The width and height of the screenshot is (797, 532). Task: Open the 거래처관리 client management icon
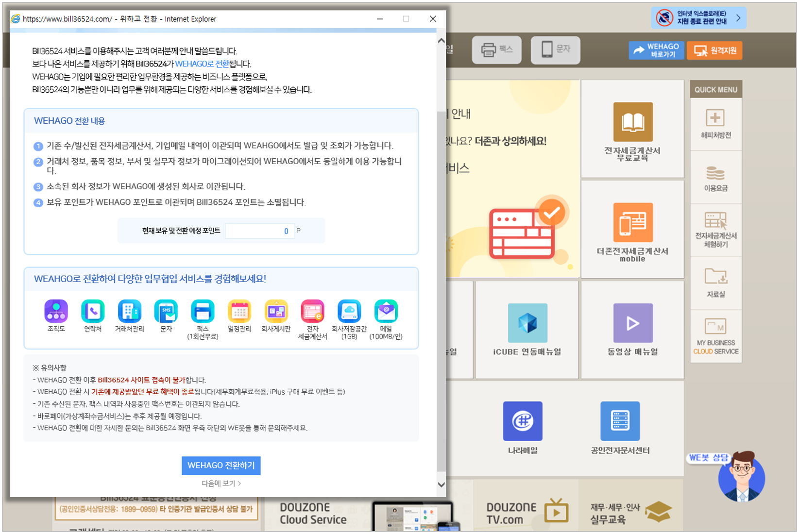click(x=130, y=311)
